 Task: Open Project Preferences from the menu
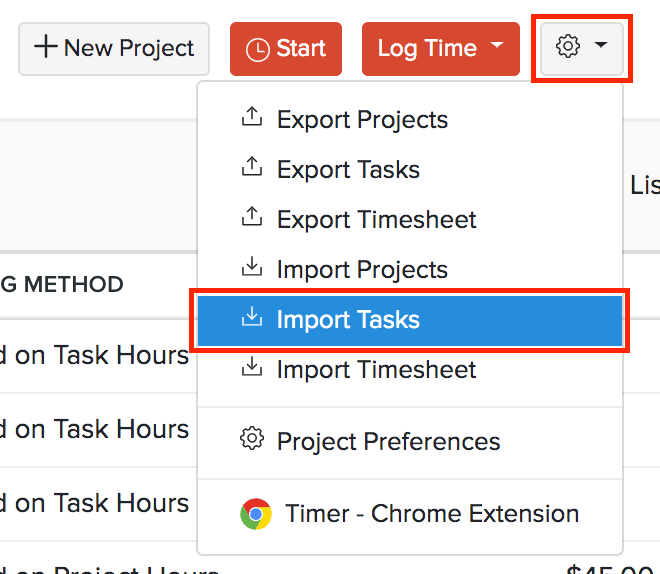388,441
